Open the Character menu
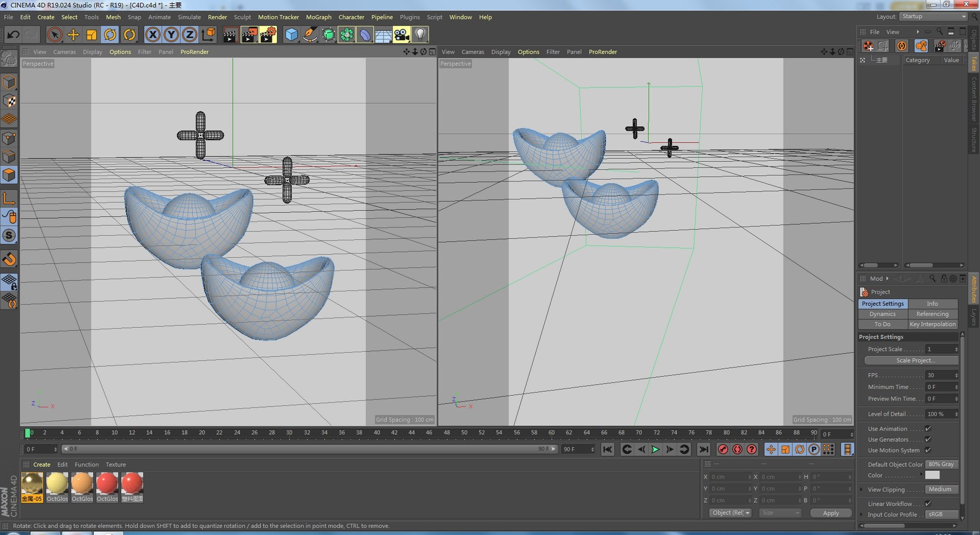The height and width of the screenshot is (535, 980). click(351, 17)
